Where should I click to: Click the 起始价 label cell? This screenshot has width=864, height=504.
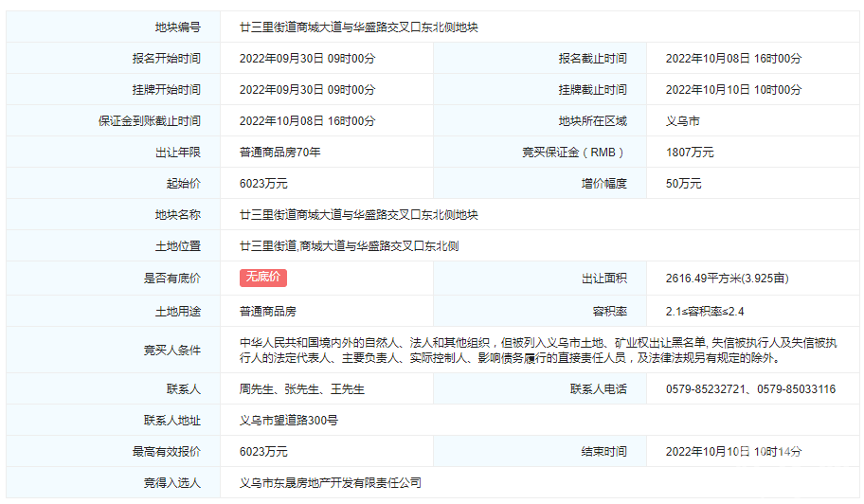[x=183, y=184]
